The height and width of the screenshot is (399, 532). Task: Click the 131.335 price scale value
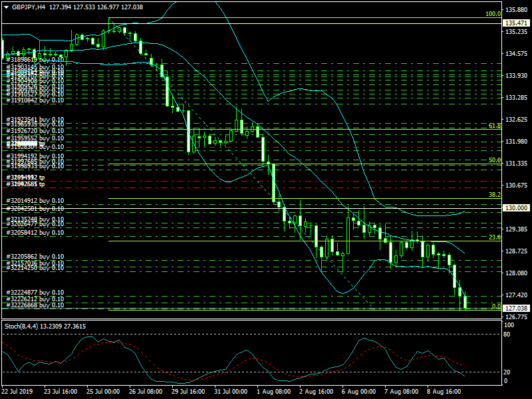(517, 164)
